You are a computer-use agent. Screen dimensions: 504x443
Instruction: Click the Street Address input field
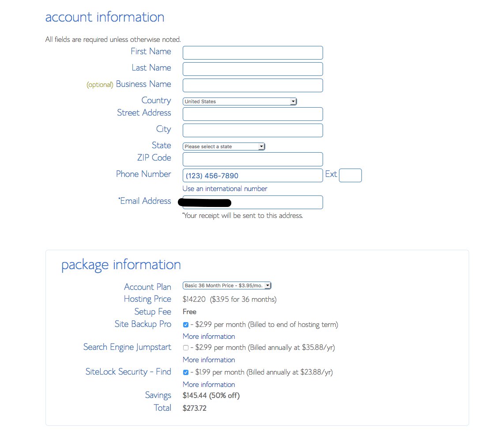252,114
